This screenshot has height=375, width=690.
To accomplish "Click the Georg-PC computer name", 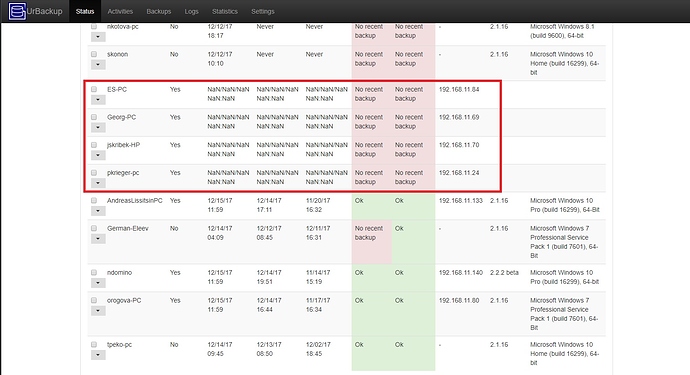I will click(121, 117).
